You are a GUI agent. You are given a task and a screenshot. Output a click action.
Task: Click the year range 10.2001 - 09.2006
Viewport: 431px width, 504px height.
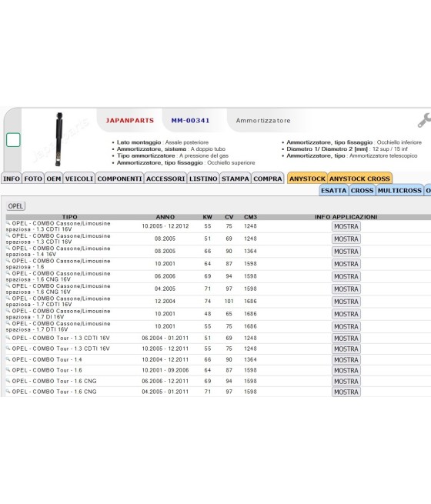(165, 370)
